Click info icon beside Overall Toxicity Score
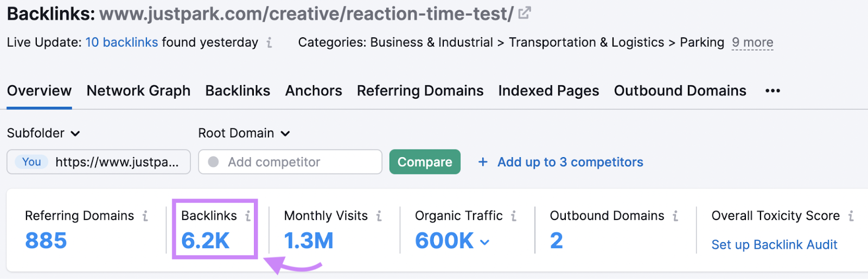The image size is (868, 279). coord(851,216)
